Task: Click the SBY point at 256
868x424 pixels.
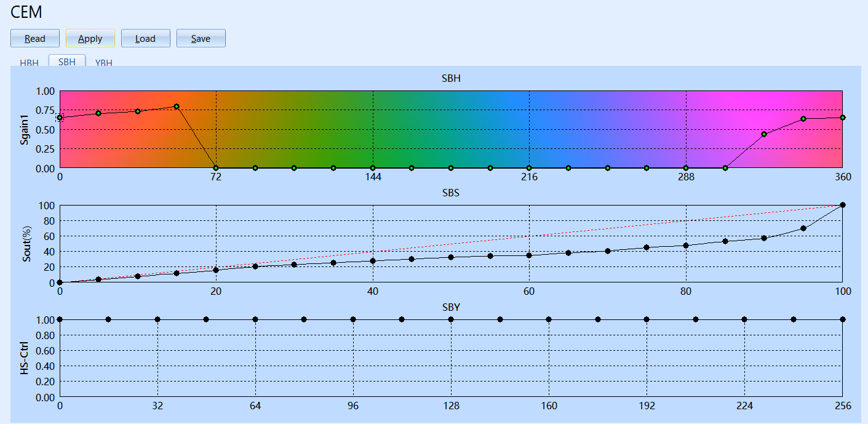Action: [x=842, y=319]
